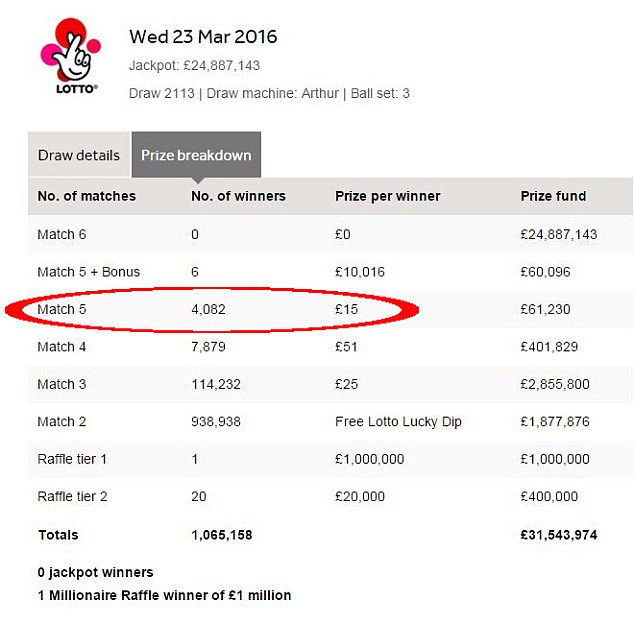Click the No. of matches column header
The width and height of the screenshot is (634, 624).
[x=87, y=196]
